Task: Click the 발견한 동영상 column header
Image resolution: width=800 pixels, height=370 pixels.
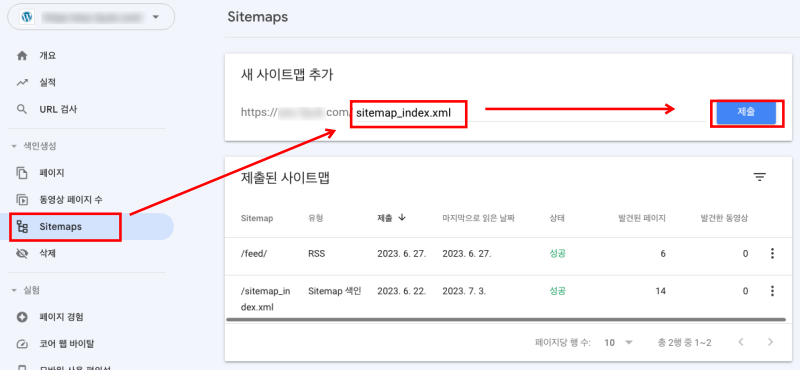Action: click(x=724, y=218)
